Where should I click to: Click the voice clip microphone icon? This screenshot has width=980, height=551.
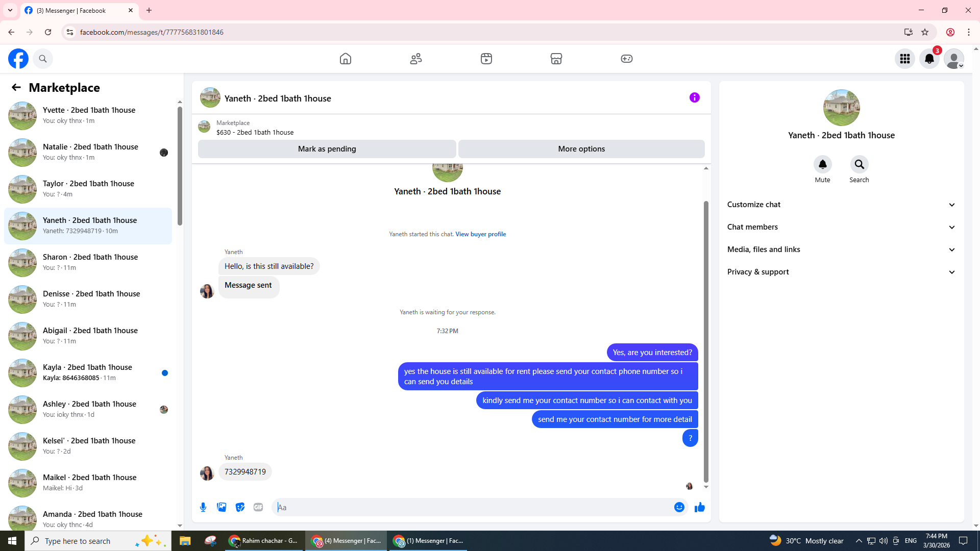[x=203, y=507]
